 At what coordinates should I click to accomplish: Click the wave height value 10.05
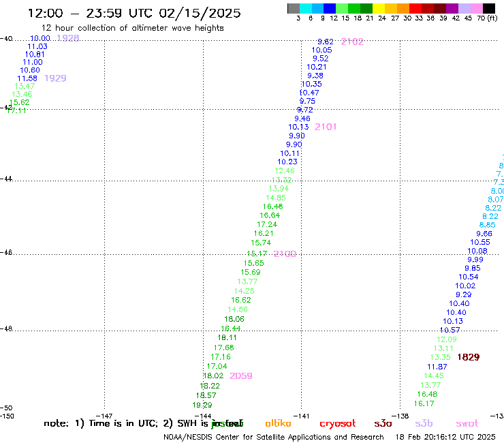click(x=321, y=50)
